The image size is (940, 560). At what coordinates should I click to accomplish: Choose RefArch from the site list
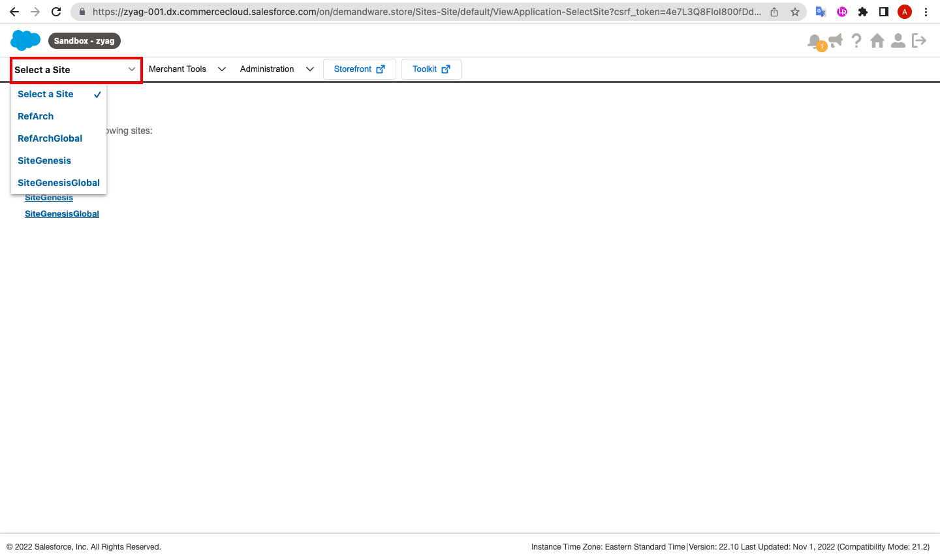pyautogui.click(x=36, y=116)
